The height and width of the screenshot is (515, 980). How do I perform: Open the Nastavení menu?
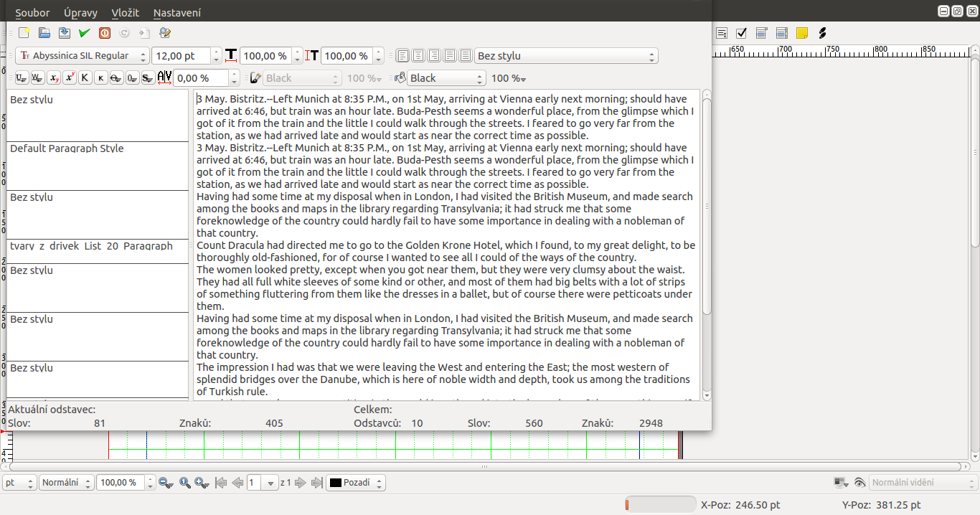pos(177,12)
